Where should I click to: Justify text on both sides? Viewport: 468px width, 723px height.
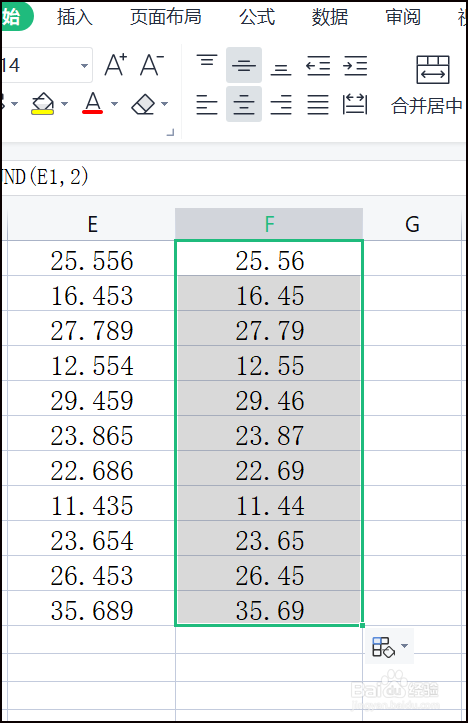pyautogui.click(x=318, y=104)
